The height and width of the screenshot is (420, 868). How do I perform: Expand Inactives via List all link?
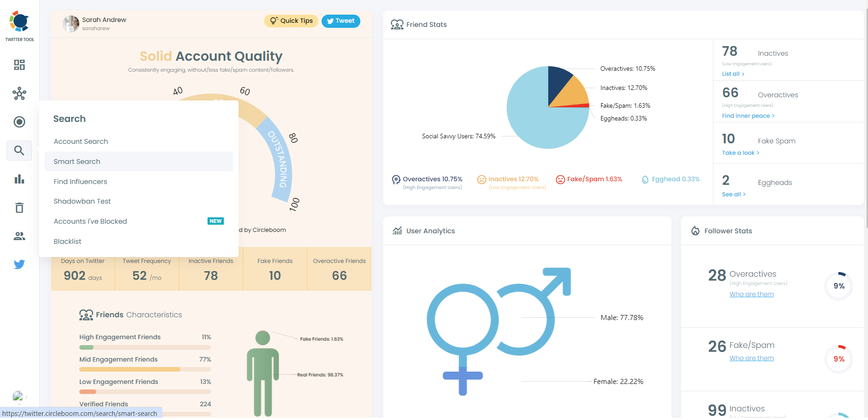click(733, 74)
